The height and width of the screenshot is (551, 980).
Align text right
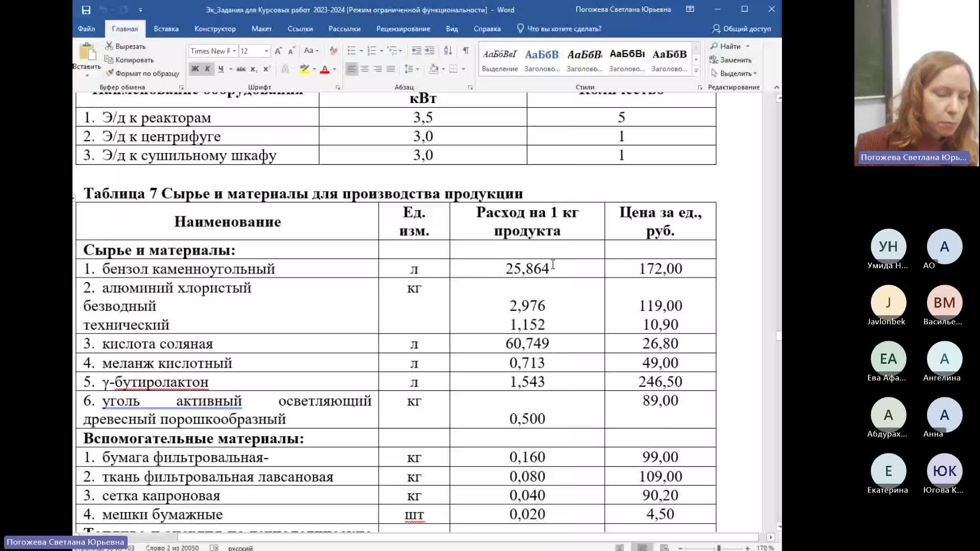pos(378,69)
